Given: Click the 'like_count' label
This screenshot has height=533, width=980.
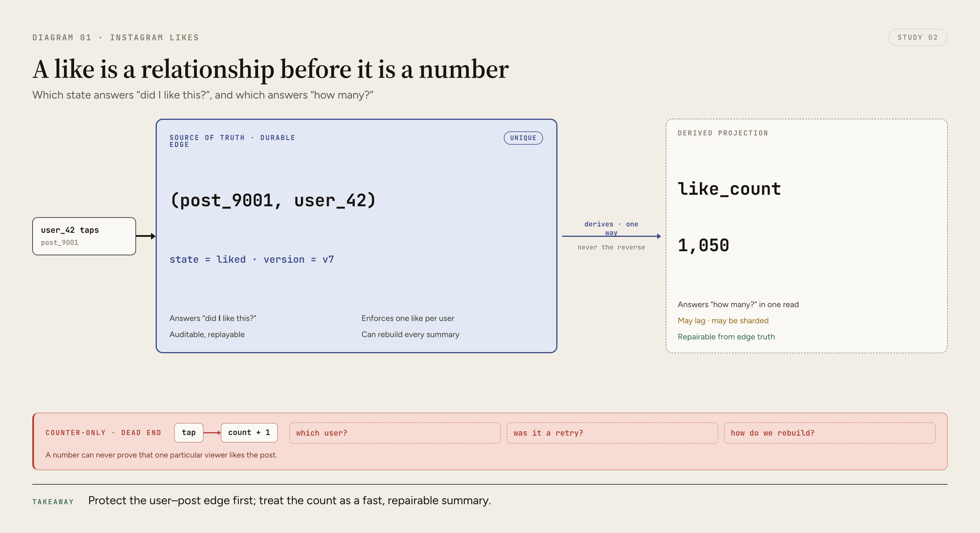Looking at the screenshot, I should (x=729, y=189).
